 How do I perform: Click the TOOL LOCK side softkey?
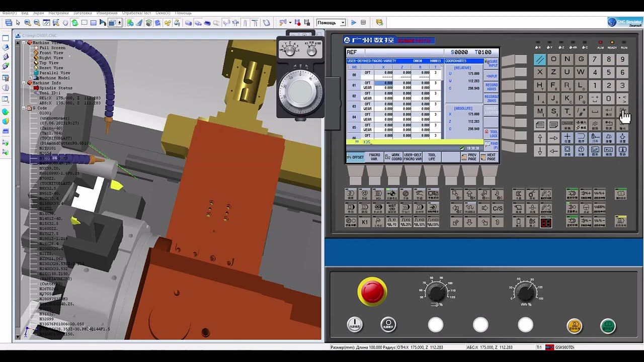(491, 134)
